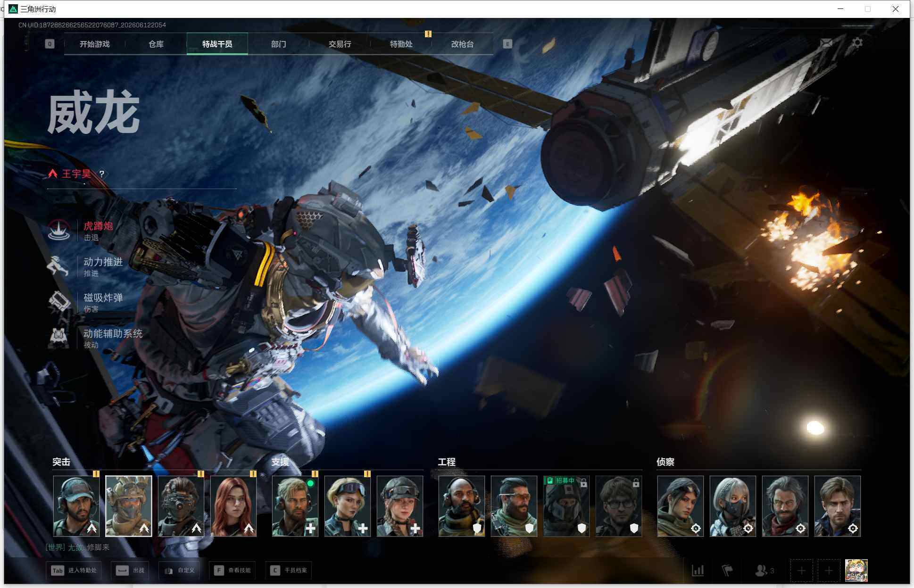Open the 交易行 tab
This screenshot has height=588, width=914.
(x=340, y=44)
